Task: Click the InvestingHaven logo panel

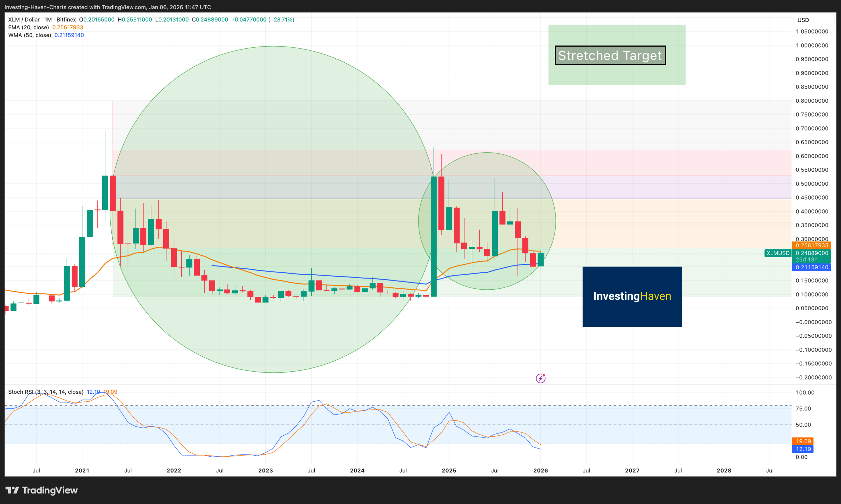Action: pos(632,296)
